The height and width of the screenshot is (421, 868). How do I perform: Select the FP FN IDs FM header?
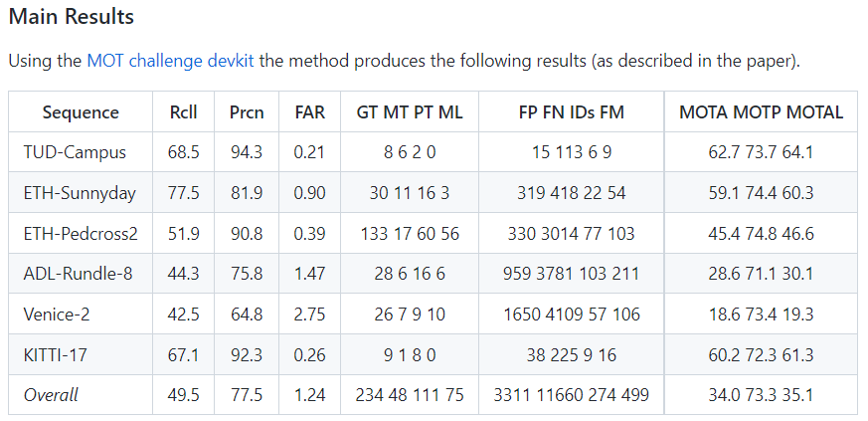(x=572, y=112)
